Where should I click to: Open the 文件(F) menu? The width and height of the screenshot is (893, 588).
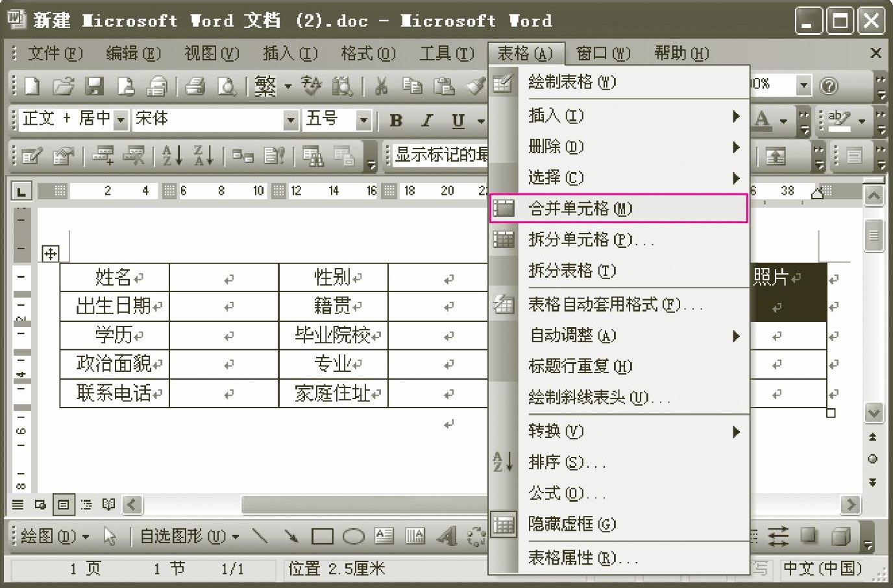pyautogui.click(x=55, y=53)
